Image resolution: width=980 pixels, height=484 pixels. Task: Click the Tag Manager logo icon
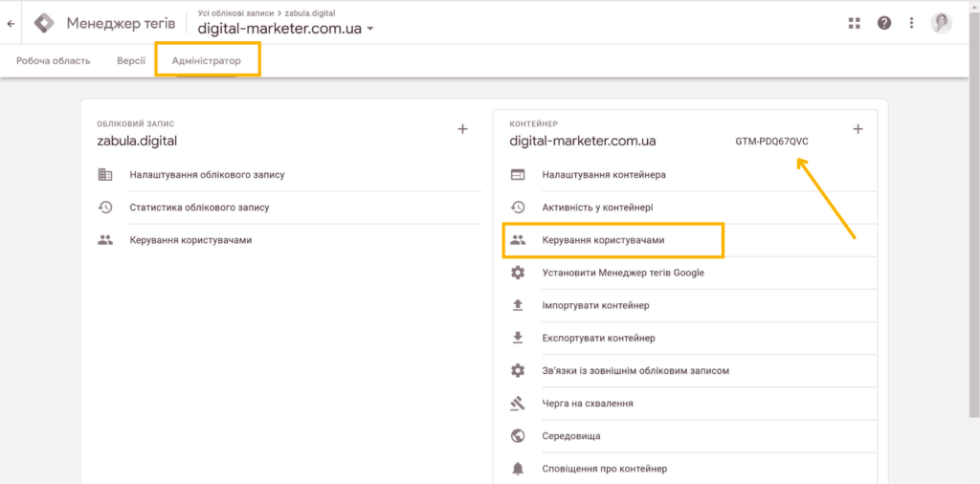click(44, 24)
